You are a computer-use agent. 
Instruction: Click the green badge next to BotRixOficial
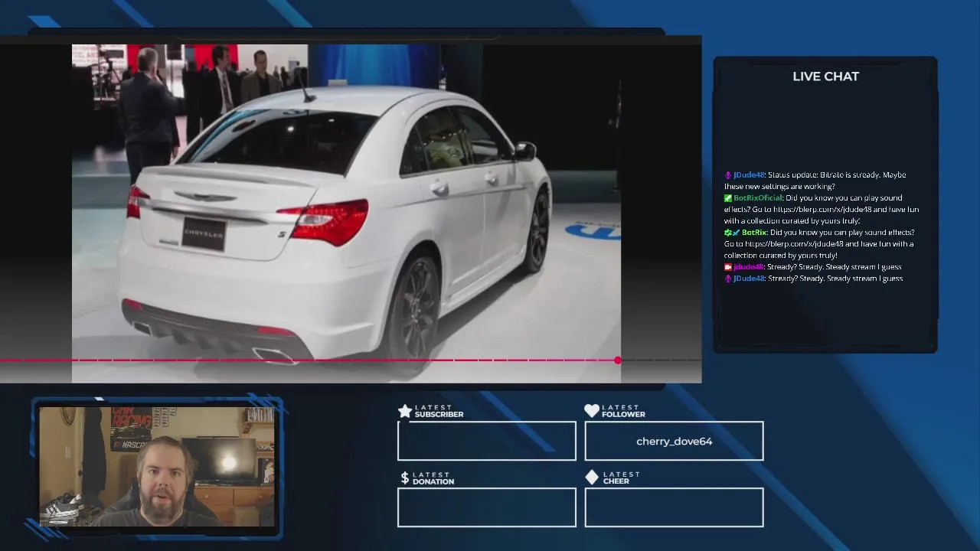(x=728, y=198)
